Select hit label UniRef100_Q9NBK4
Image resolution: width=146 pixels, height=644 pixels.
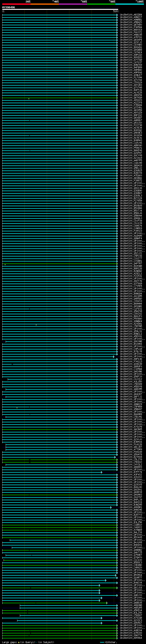131,321
